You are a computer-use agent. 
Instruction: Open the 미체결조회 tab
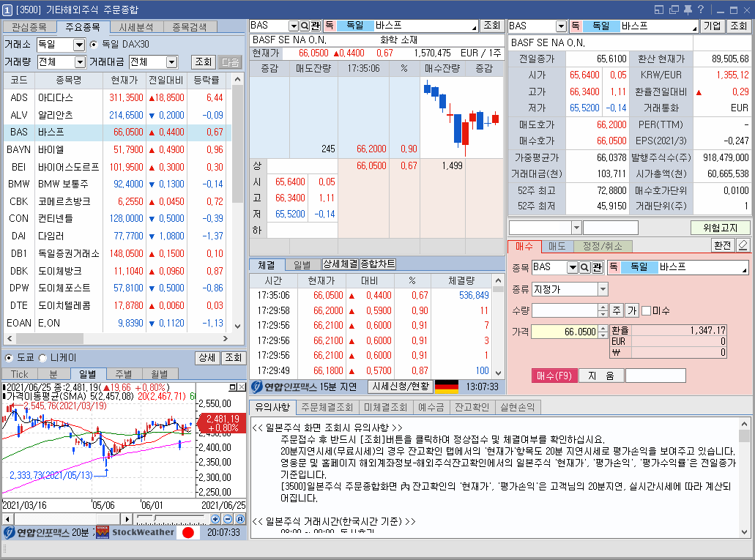click(x=385, y=407)
